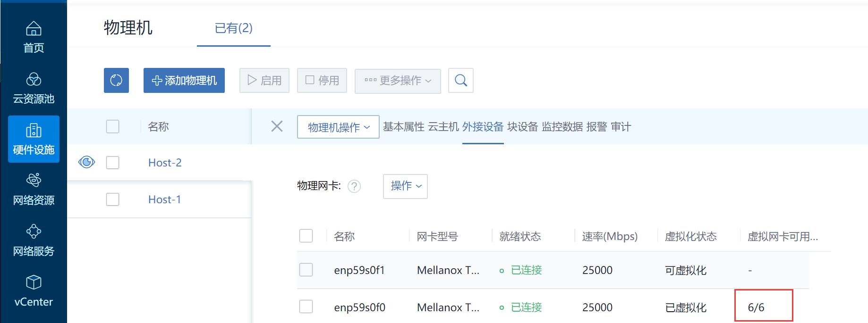Click the 添加物理机 button
The image size is (868, 323).
[x=184, y=81]
